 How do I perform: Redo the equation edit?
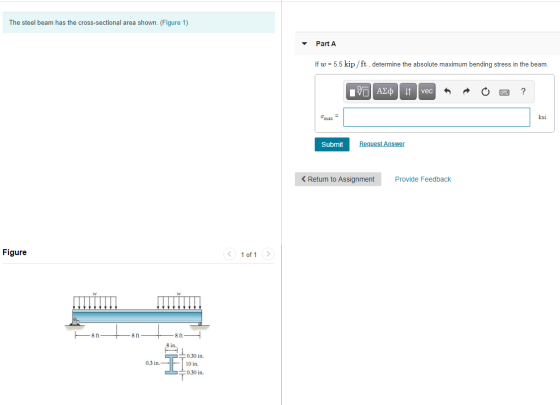point(466,92)
